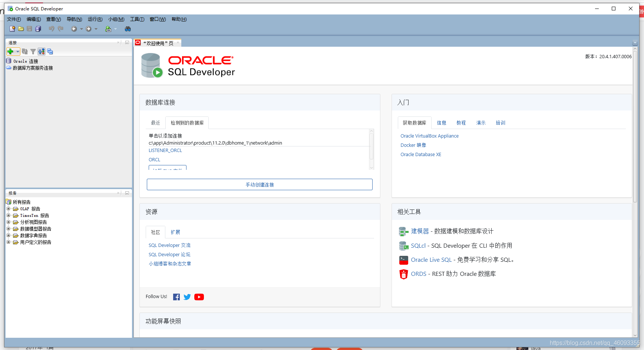Image resolution: width=644 pixels, height=350 pixels.
Task: Open the Forward history dropdown arrow
Action: 96,29
